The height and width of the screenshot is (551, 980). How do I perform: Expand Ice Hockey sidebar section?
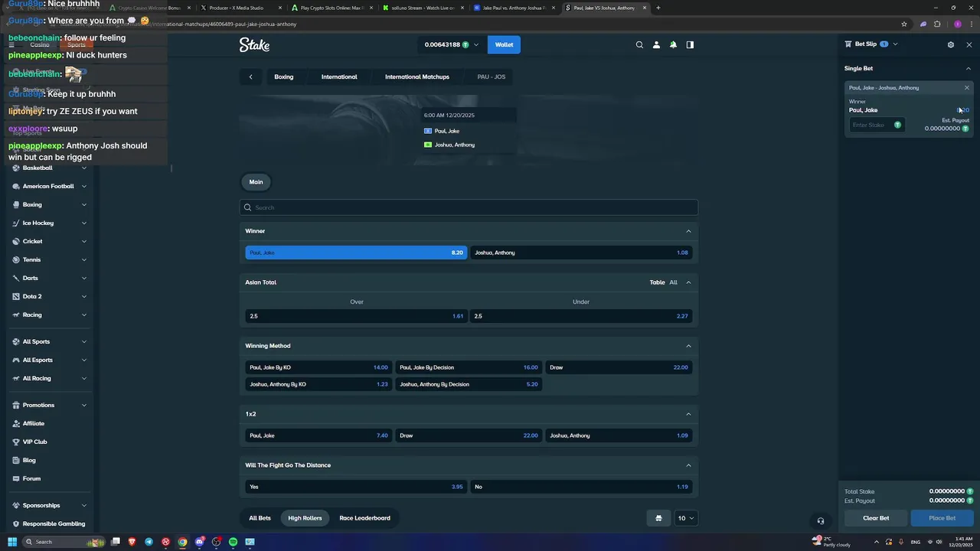(x=84, y=223)
